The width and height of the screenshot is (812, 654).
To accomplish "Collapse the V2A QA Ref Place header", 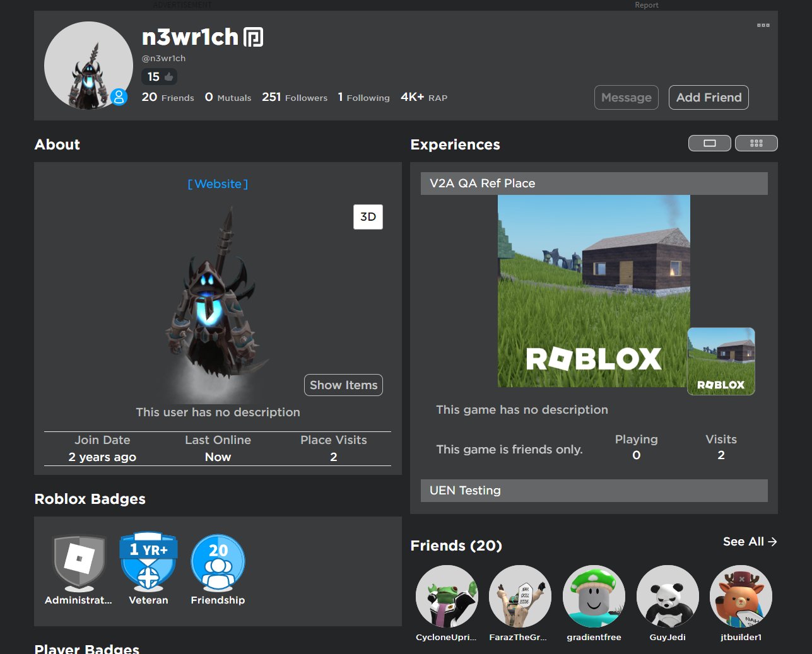I will (594, 184).
